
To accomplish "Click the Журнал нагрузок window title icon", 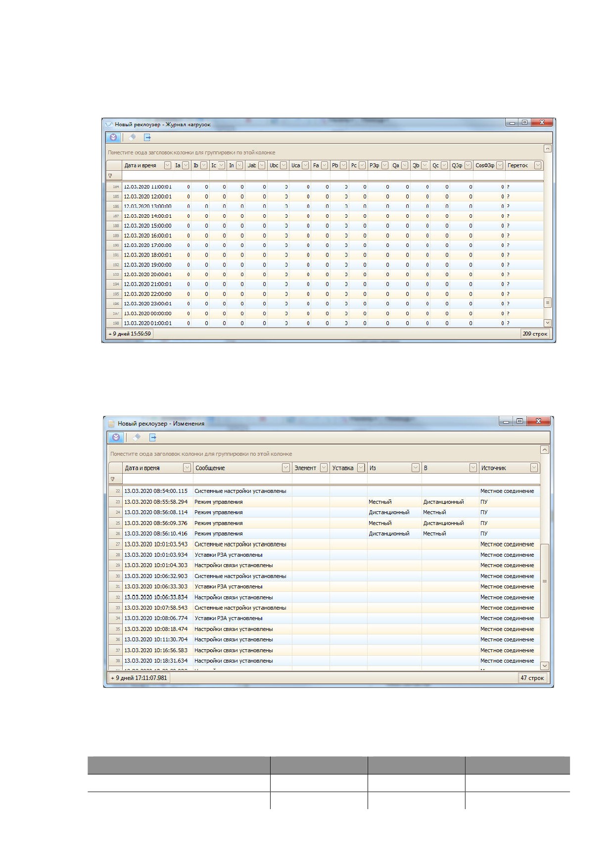I will coord(109,124).
